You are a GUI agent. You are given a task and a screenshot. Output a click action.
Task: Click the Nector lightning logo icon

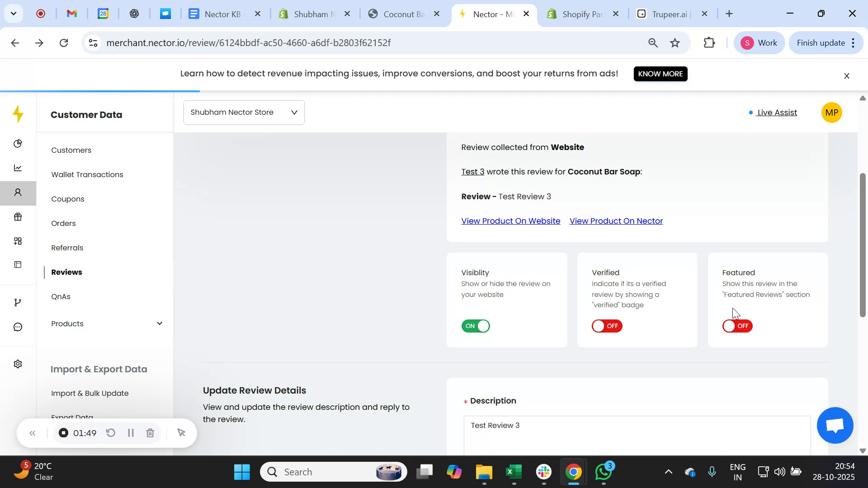coord(18,114)
